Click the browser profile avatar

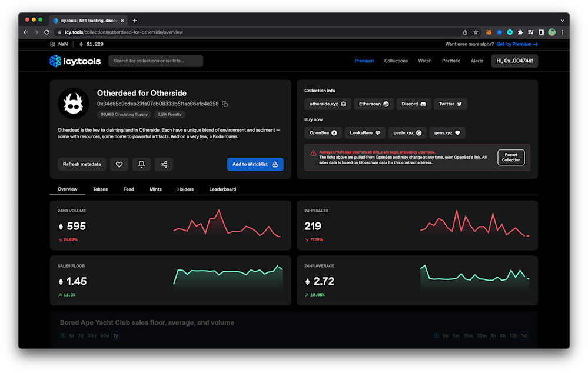pyautogui.click(x=552, y=32)
